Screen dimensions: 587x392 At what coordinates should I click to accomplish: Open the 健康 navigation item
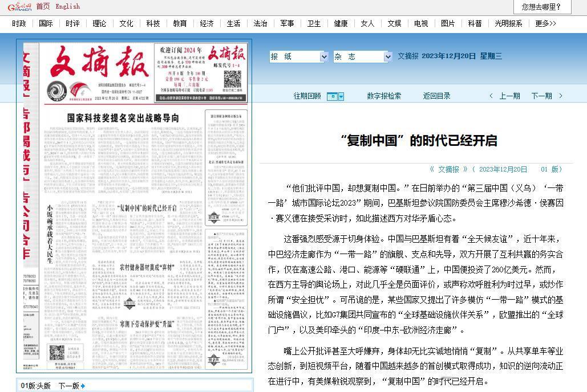341,23
